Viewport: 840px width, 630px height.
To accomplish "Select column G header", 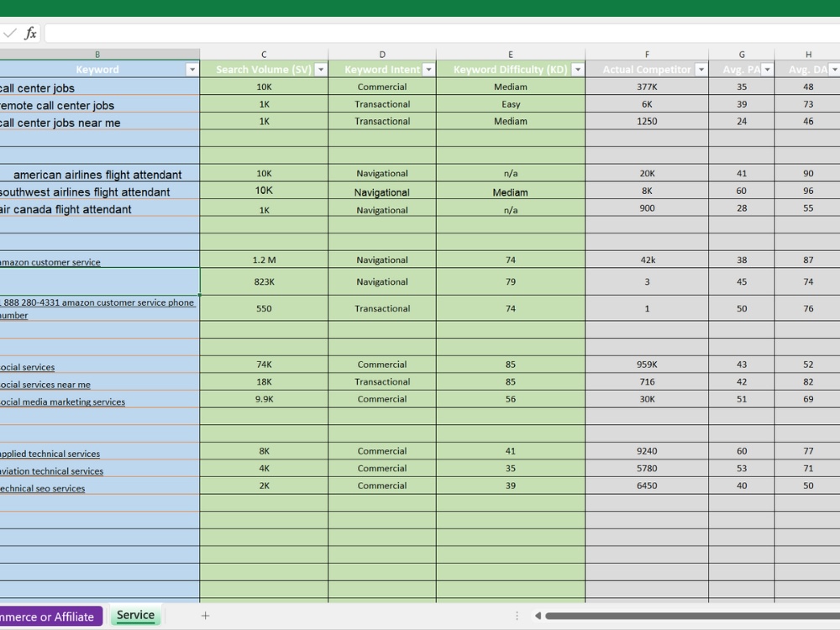I will (x=742, y=54).
